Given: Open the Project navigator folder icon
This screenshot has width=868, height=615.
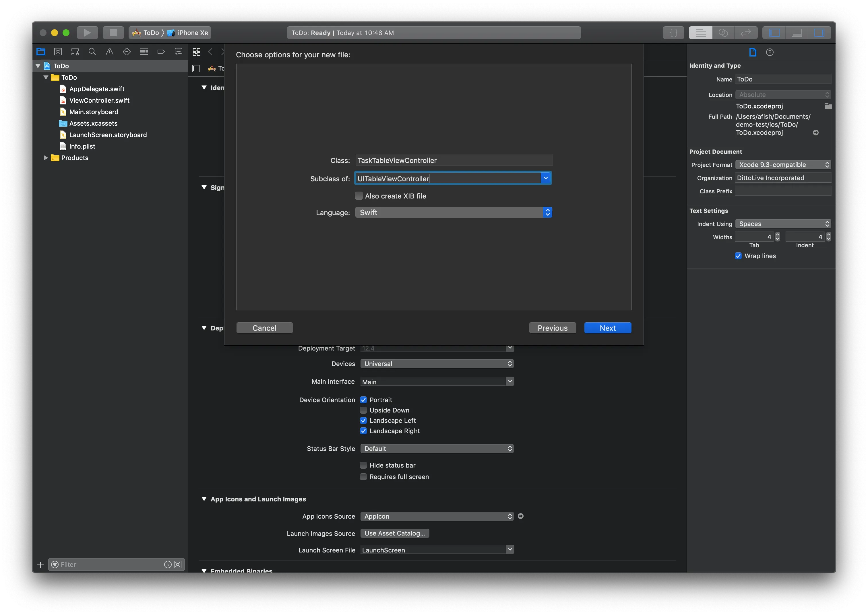Looking at the screenshot, I should click(40, 52).
